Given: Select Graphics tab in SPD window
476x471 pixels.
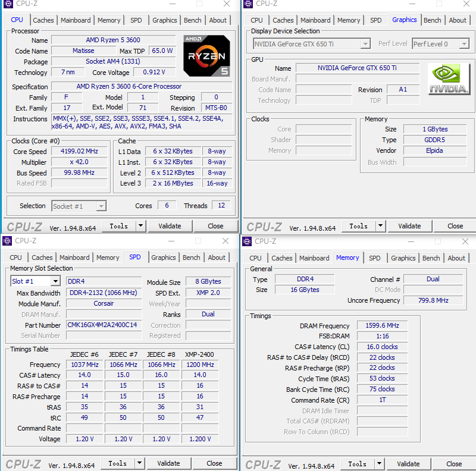Looking at the screenshot, I should tap(163, 258).
